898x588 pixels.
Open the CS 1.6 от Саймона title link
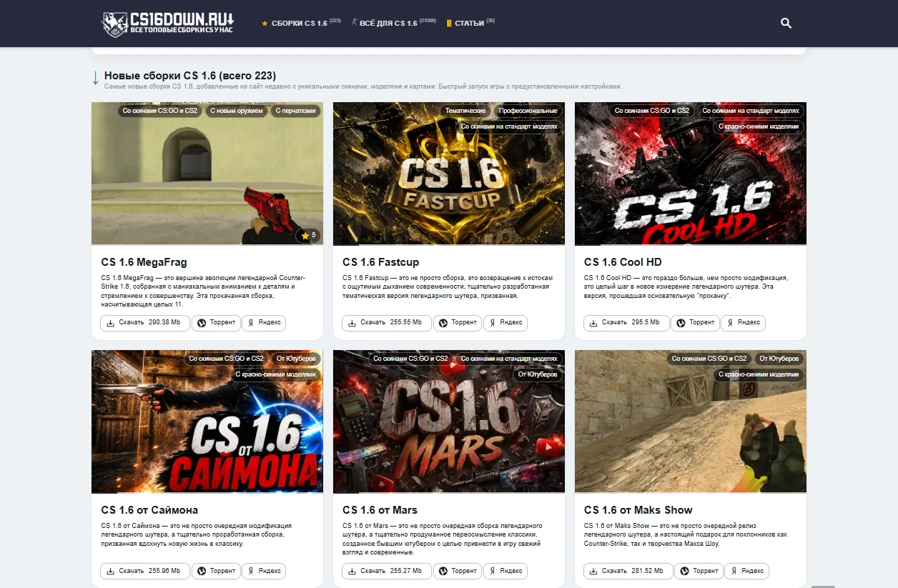pyautogui.click(x=149, y=510)
